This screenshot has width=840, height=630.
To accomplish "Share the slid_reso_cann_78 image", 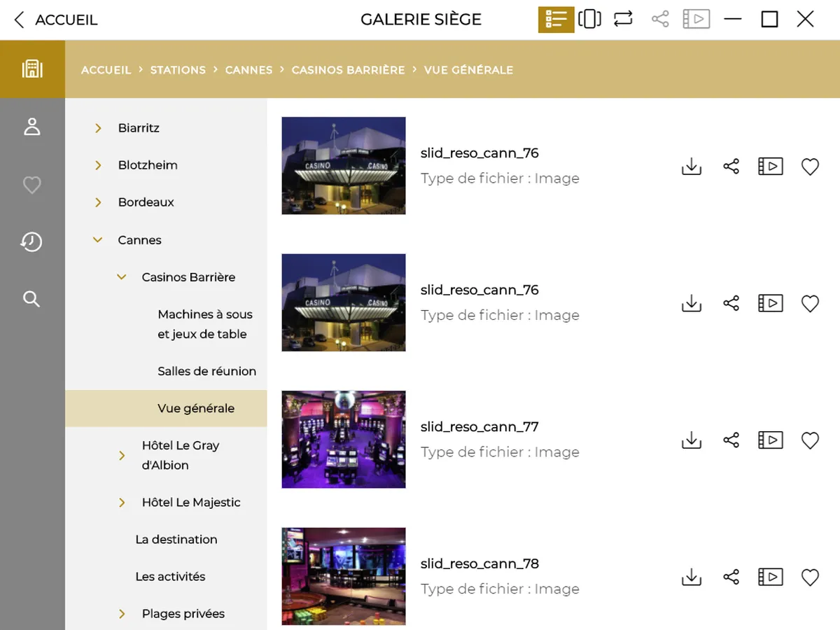I will pyautogui.click(x=731, y=577).
